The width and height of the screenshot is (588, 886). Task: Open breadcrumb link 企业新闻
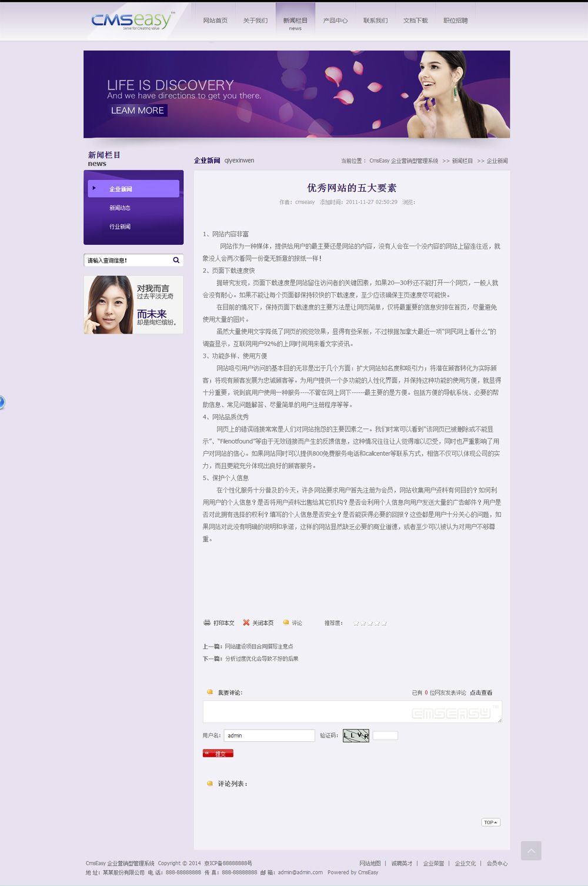497,161
